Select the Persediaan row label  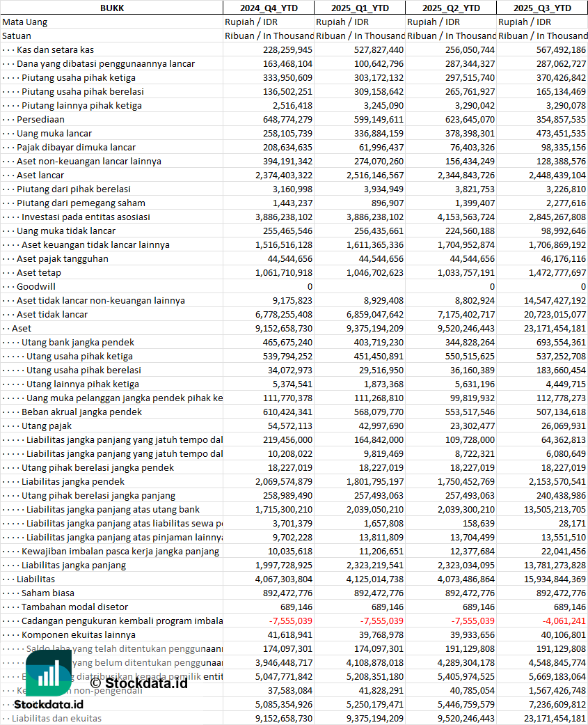pyautogui.click(x=40, y=119)
